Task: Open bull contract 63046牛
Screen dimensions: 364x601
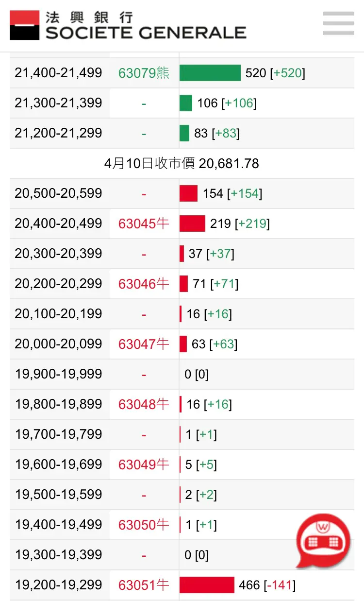Action: click(x=144, y=284)
